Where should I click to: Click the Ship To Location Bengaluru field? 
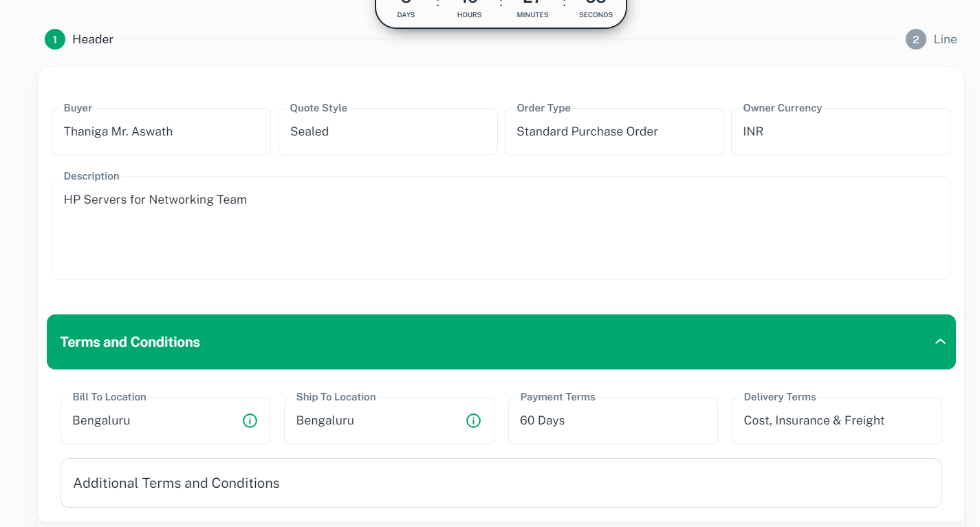(375, 420)
